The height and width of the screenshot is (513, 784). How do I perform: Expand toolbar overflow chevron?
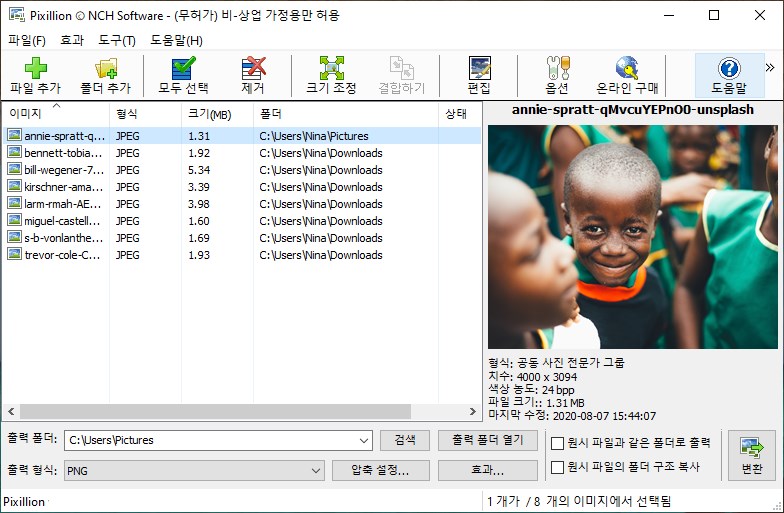[770, 68]
